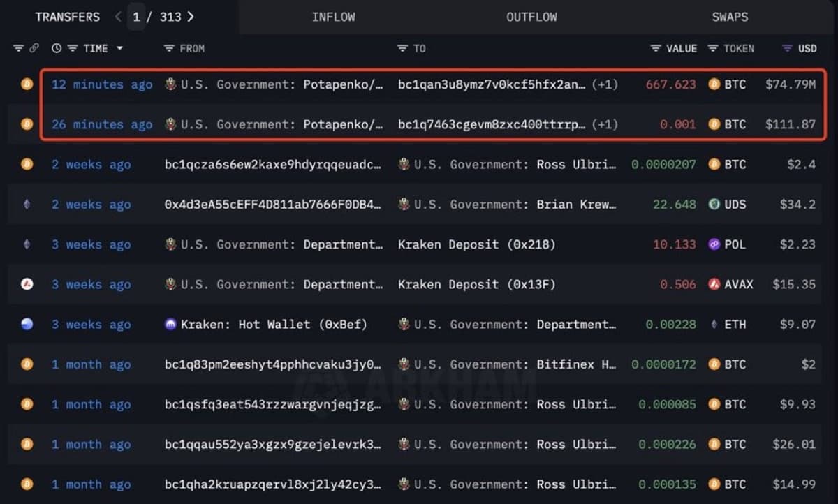Click the AVAX token icon in the left column
The height and width of the screenshot is (504, 838).
click(x=27, y=284)
